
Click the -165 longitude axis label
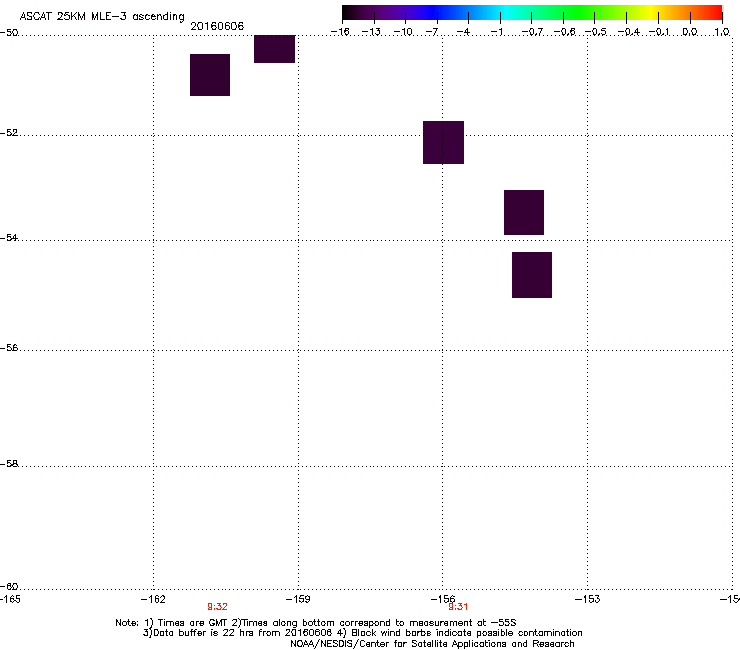[x=10, y=599]
